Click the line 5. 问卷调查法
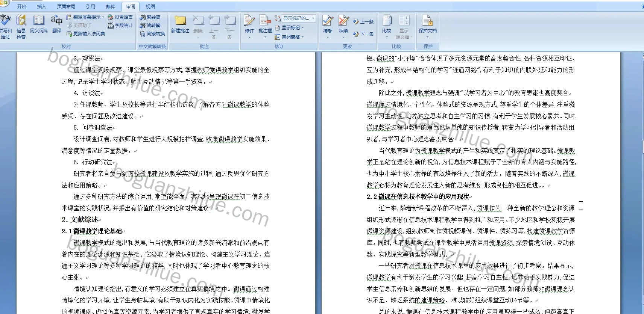The width and height of the screenshot is (644, 314). point(93,128)
